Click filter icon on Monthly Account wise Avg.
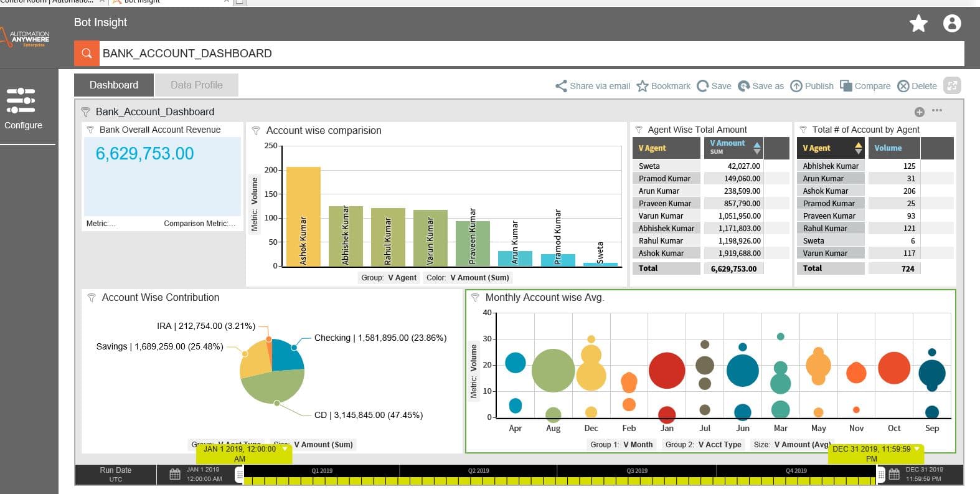Screen dimensions: 980x494 coord(475,298)
